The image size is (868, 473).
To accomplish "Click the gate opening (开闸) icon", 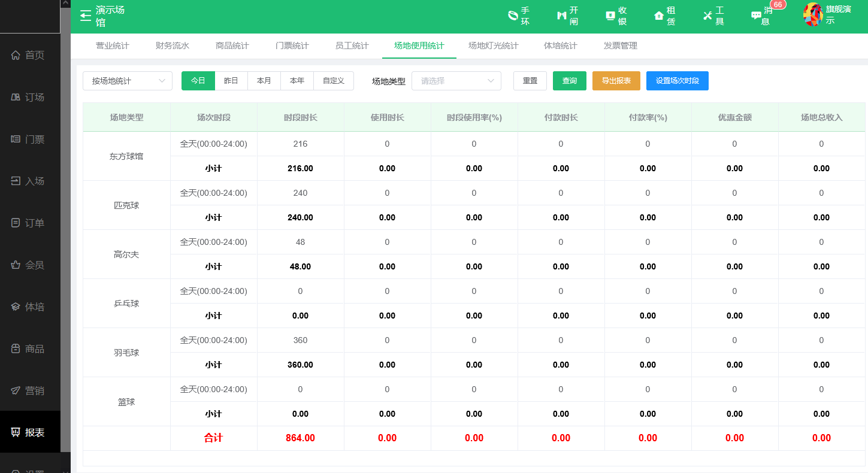I will tap(561, 16).
